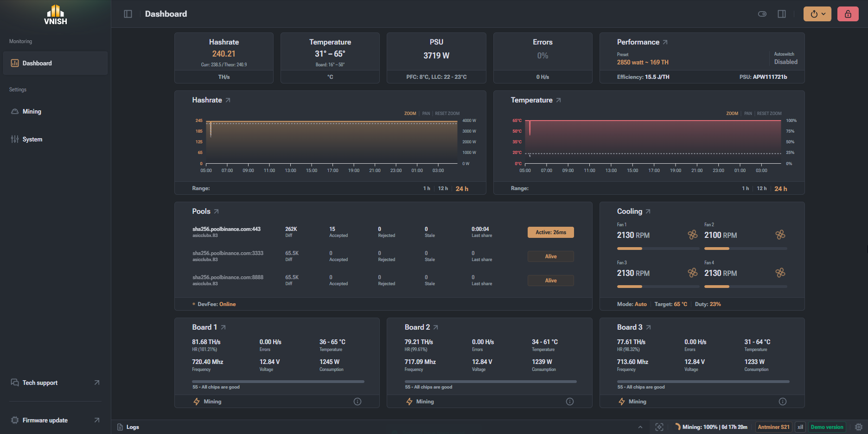
Task: Click Alive button for poolbinance.com:3333
Action: pos(551,256)
